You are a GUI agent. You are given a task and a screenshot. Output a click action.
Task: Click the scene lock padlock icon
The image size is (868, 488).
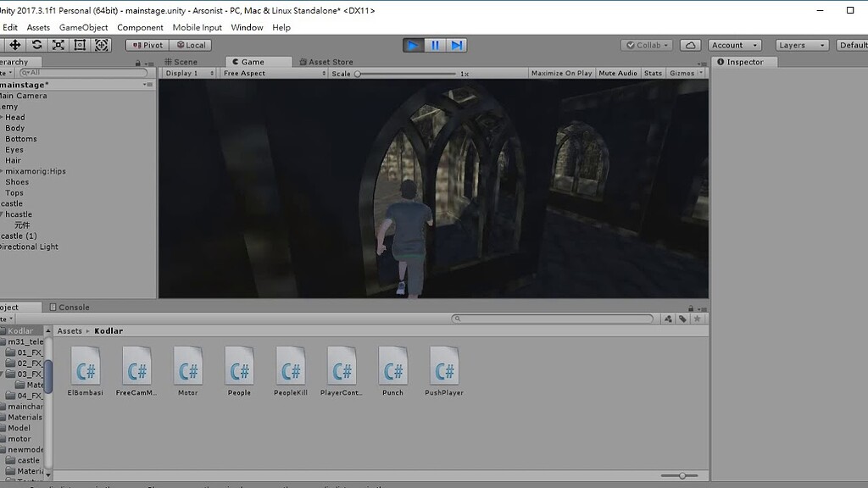pos(137,61)
